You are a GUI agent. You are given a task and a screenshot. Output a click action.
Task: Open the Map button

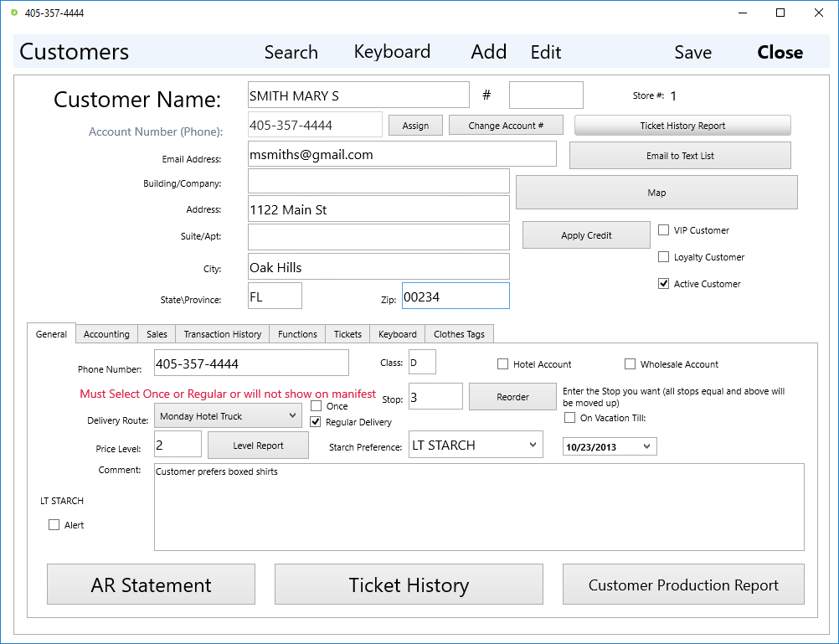point(656,192)
